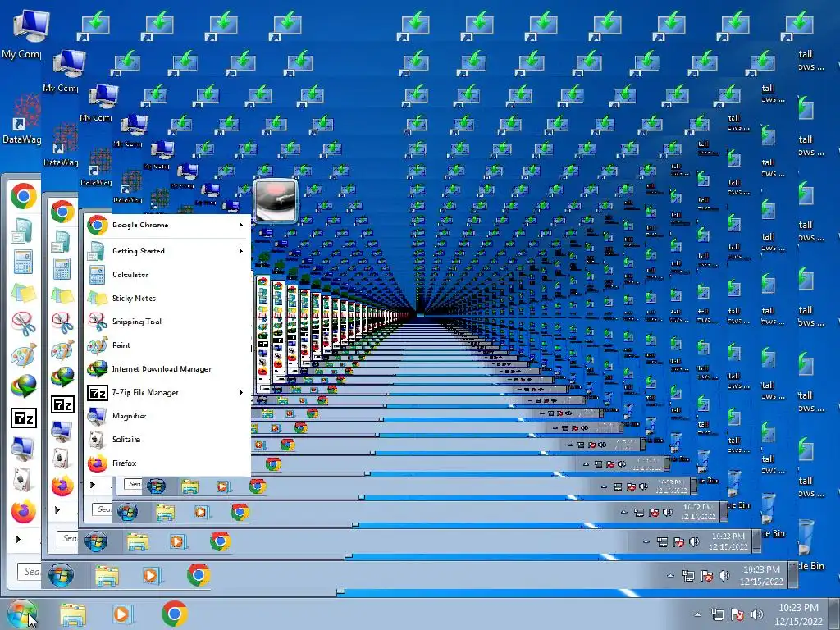Select Getting Started in the Start menu
The image size is (840, 630).
(x=166, y=251)
